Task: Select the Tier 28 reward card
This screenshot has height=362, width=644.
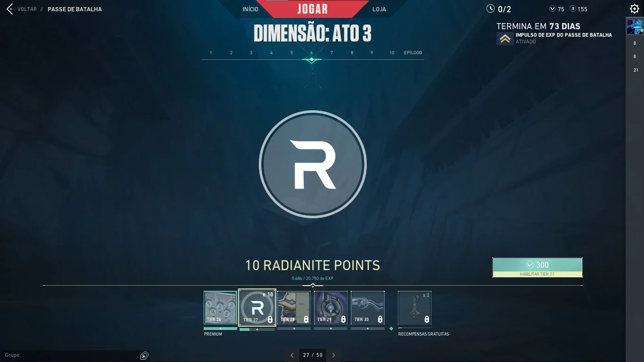Action: pos(294,307)
